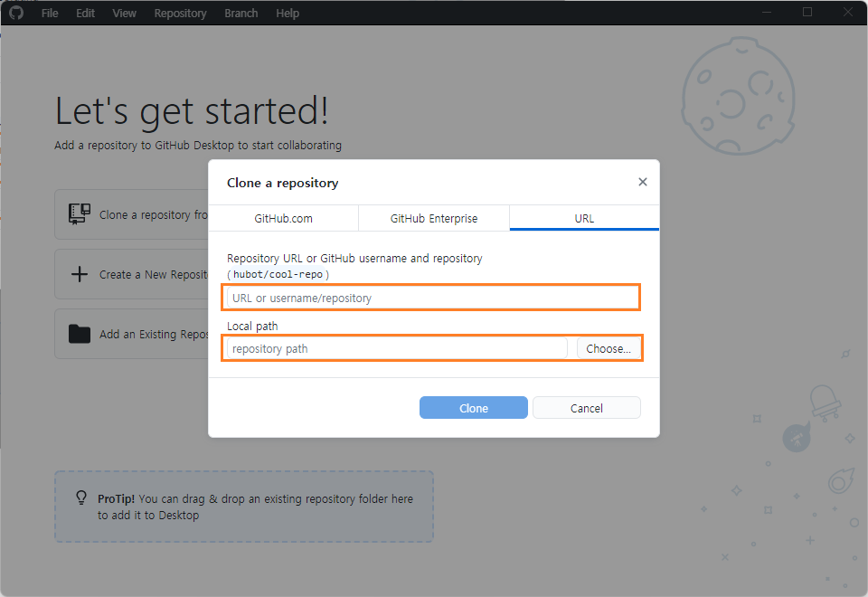Viewport: 868px width, 597px height.
Task: Click the lightbulb ProTip icon
Action: 81,497
